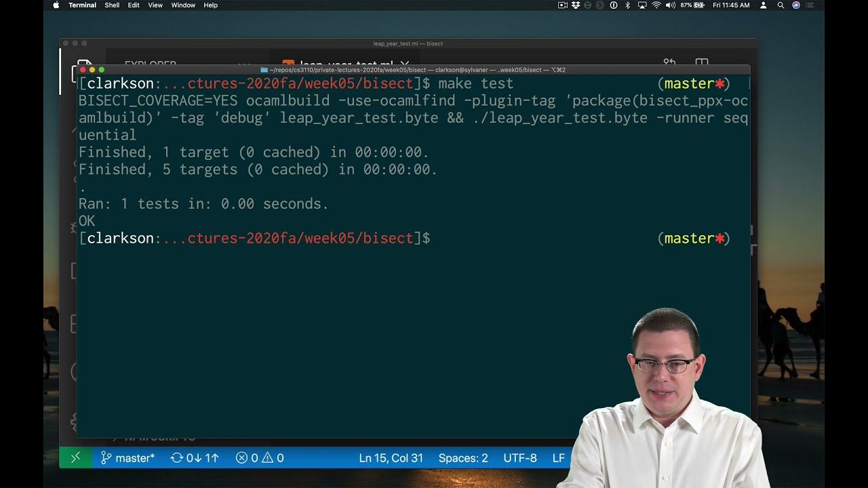Image resolution: width=868 pixels, height=488 pixels.
Task: Open problems via errors and warnings counter
Action: 260,458
